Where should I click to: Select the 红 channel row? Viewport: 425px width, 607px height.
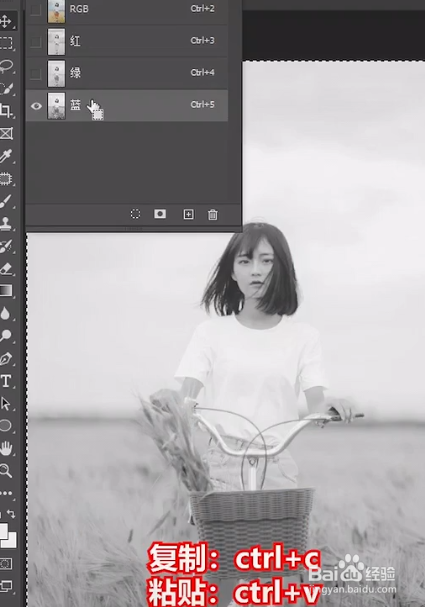127,41
